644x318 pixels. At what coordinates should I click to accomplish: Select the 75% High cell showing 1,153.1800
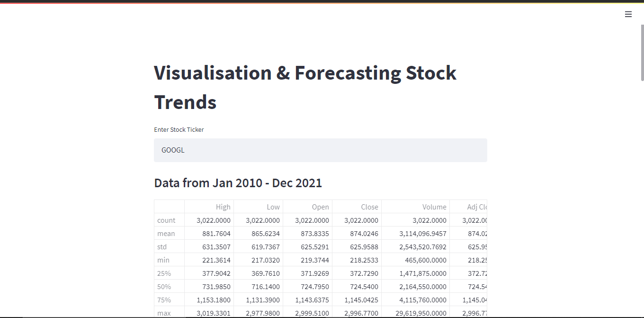coord(213,300)
